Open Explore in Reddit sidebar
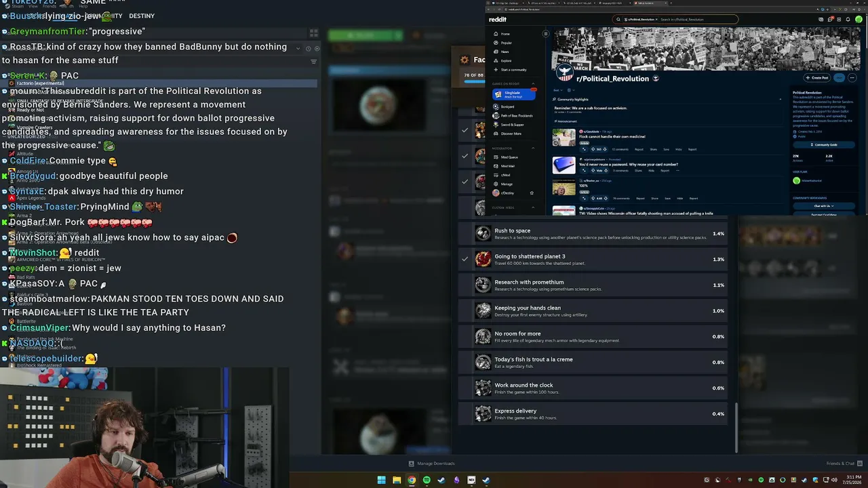 pos(506,61)
